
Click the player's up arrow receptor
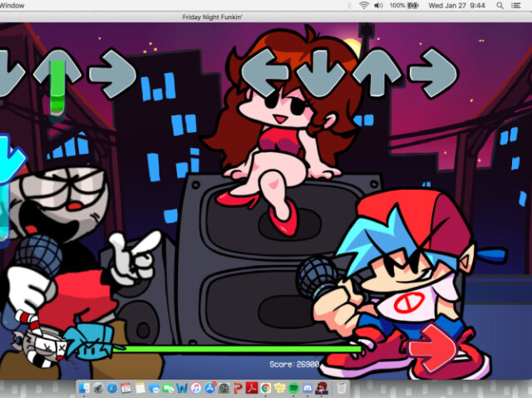pyautogui.click(x=376, y=73)
